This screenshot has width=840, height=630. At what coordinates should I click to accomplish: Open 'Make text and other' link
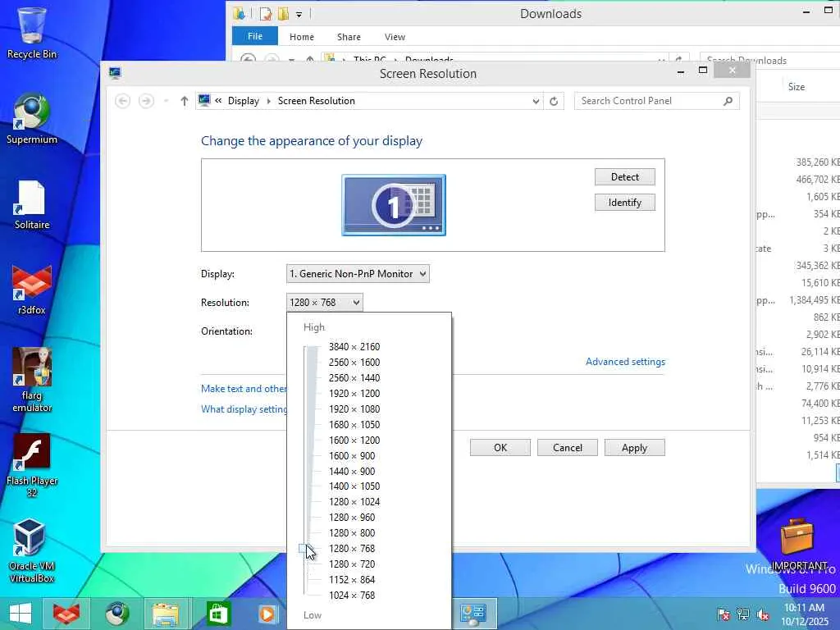click(x=244, y=388)
